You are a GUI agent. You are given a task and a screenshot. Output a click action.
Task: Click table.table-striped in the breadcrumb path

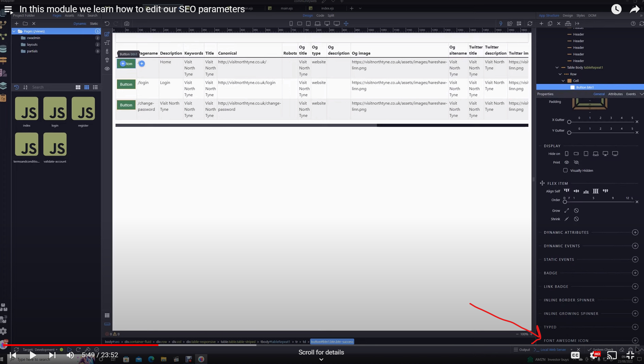tap(238, 342)
